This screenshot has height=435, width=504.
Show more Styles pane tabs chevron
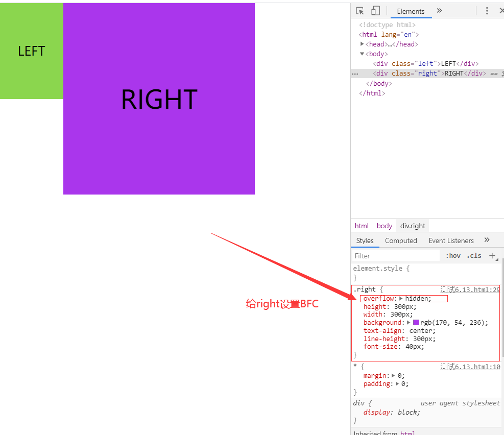point(487,239)
